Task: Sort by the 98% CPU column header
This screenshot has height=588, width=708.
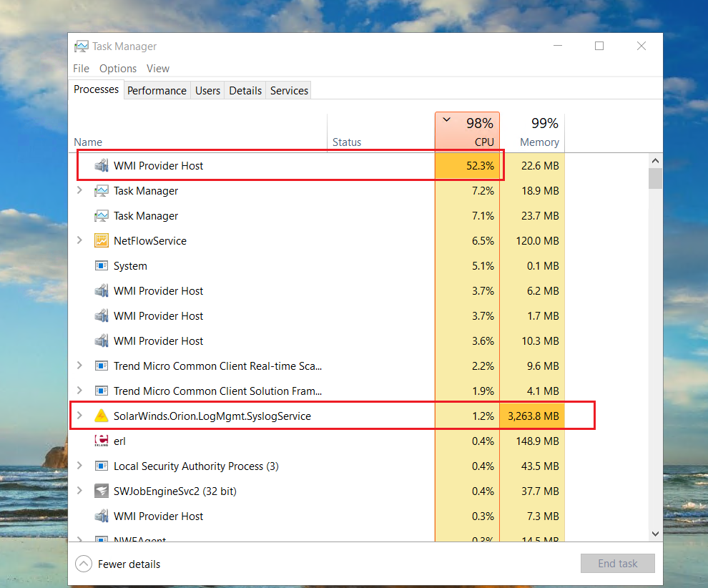Action: point(467,132)
